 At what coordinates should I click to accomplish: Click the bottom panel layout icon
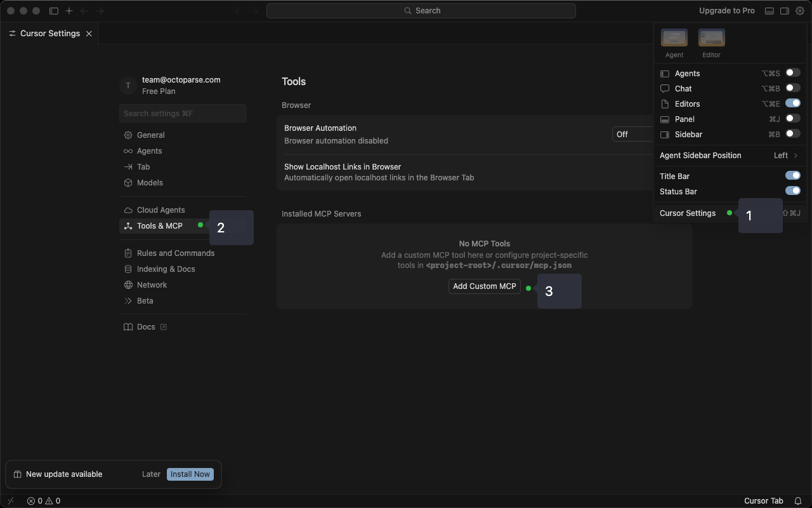click(x=769, y=11)
